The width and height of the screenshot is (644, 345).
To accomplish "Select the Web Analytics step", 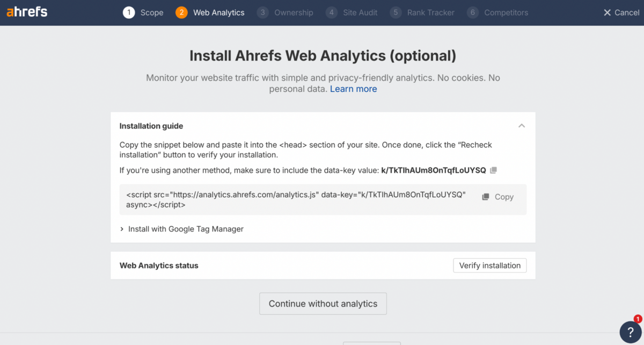I will [210, 12].
